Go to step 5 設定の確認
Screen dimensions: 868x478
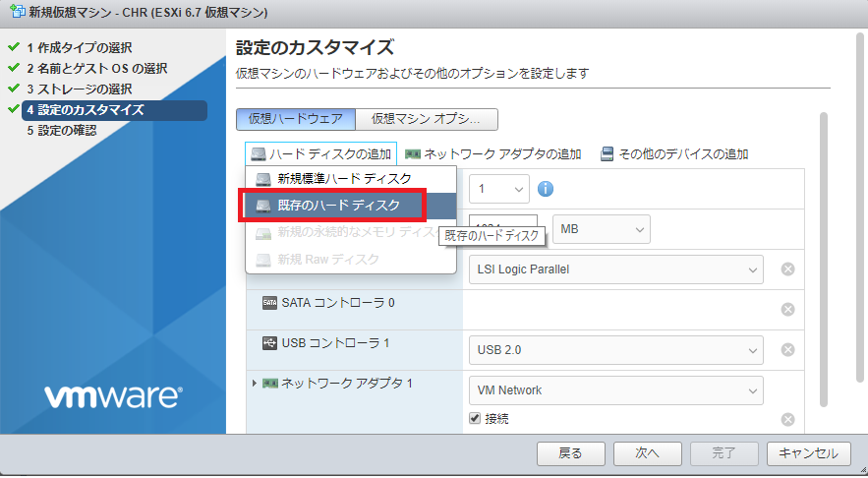[x=62, y=131]
